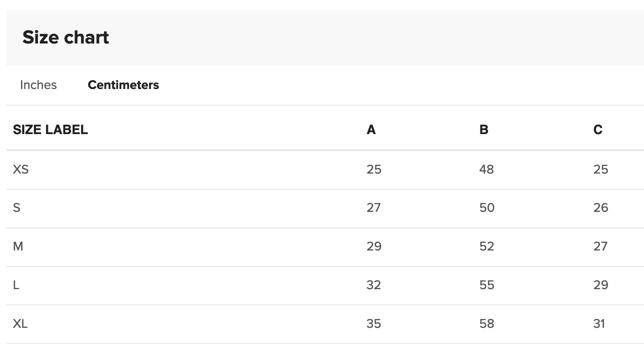644x356 pixels.
Task: Select the Centimeters tab
Action: (123, 85)
